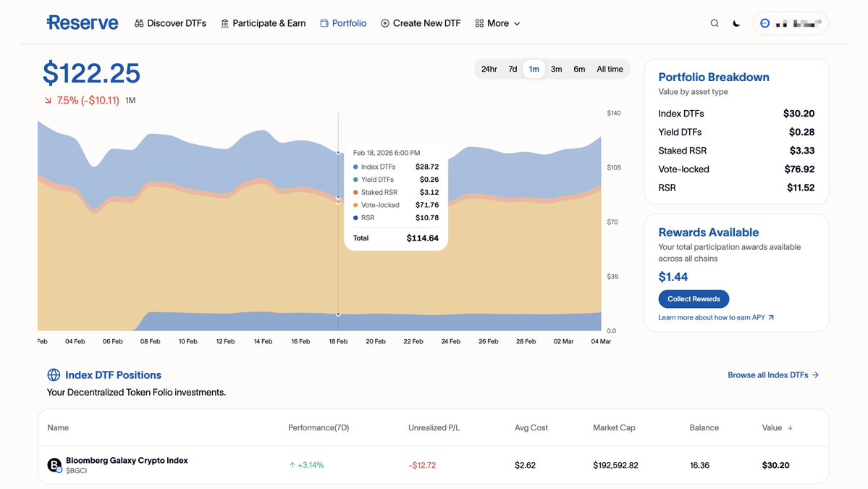Open the Portfolio tab

click(x=343, y=23)
